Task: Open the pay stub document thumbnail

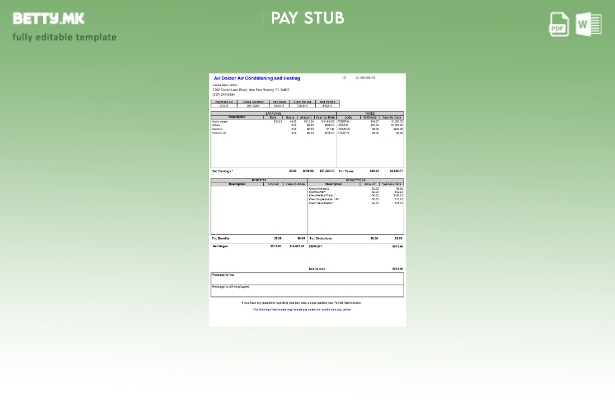Action: coord(307,200)
